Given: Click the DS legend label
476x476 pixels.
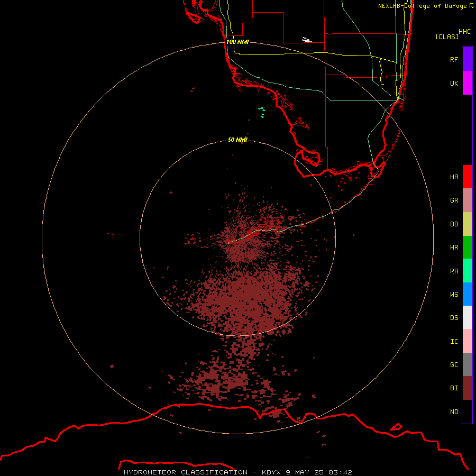Looking at the screenshot, I should coord(454,318).
